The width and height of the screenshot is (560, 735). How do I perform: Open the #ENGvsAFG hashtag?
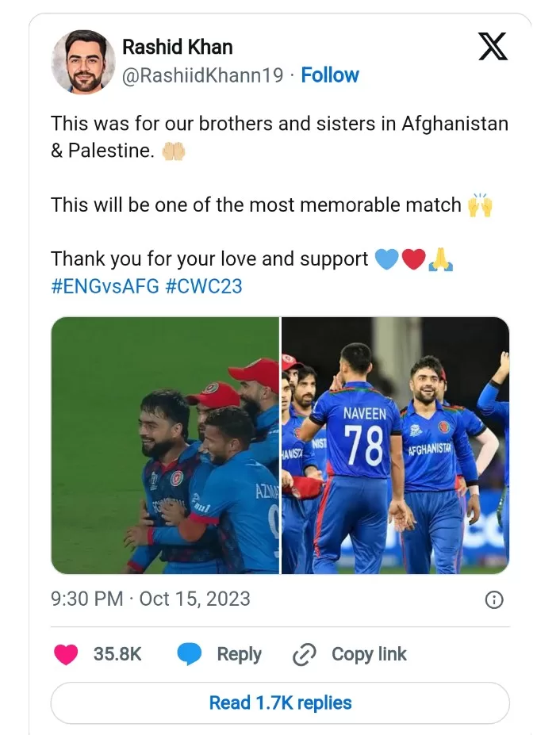pos(105,285)
